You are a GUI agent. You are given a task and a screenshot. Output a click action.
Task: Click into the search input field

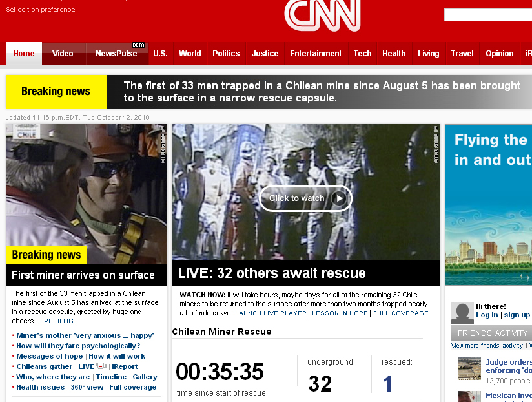[488, 15]
